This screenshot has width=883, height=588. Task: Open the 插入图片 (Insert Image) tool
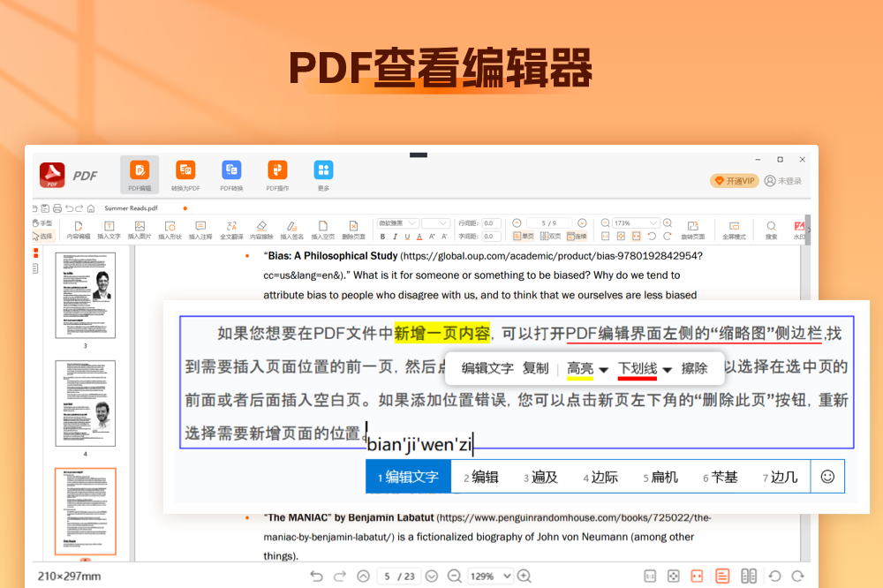tap(140, 229)
